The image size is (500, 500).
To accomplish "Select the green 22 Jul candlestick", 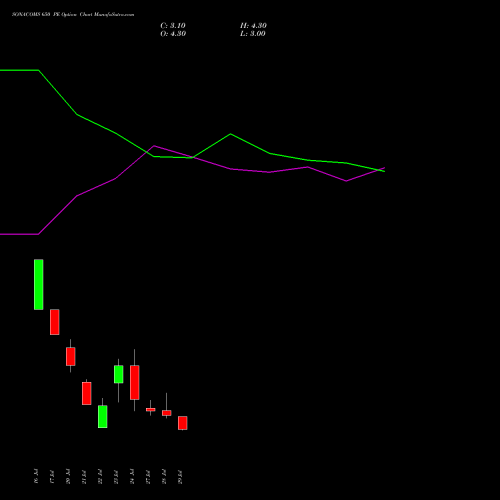I will 103,416.
